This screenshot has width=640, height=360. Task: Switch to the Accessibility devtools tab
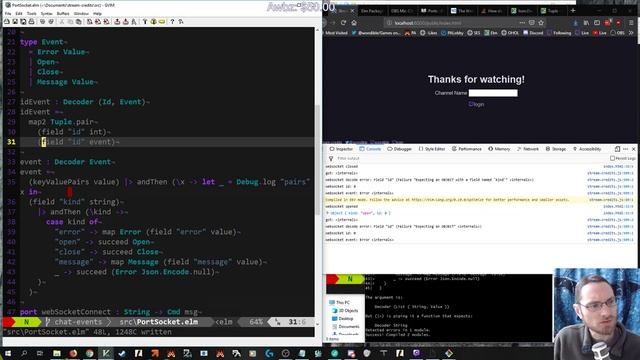click(587, 149)
